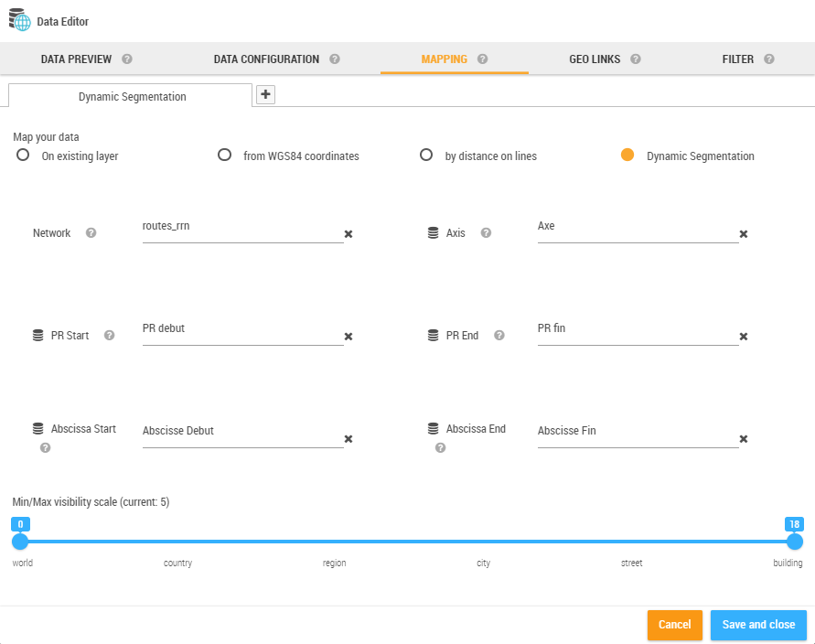Viewport: 815px width, 644px height.
Task: Select from WGS84 coordinates radio option
Action: 224,156
